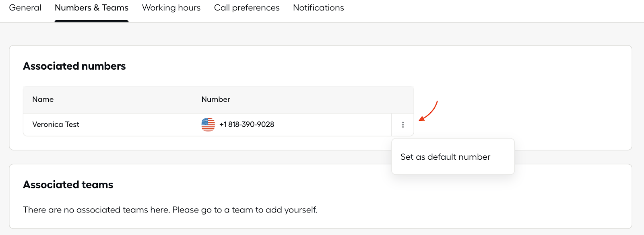Image resolution: width=644 pixels, height=235 pixels.
Task: Open the Notifications tab
Action: click(318, 8)
